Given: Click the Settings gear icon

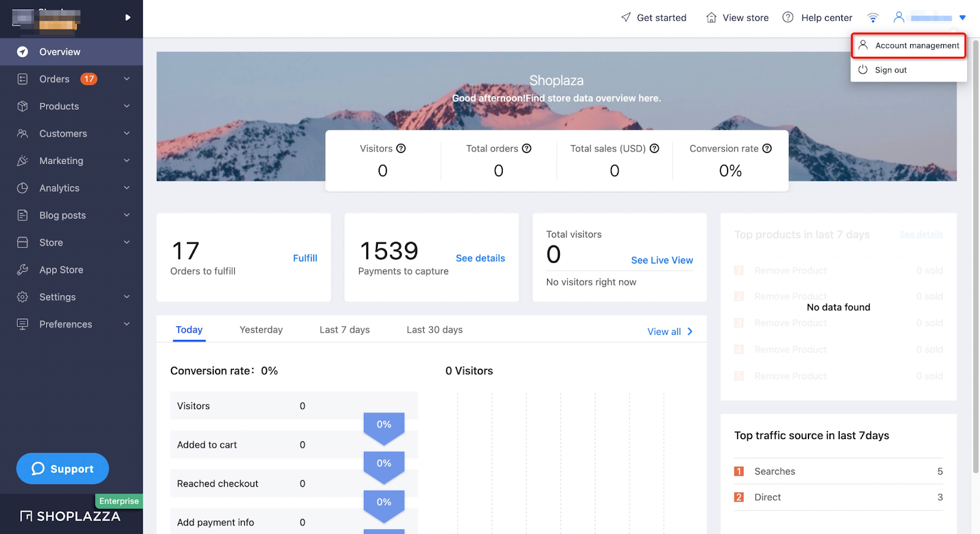Looking at the screenshot, I should tap(23, 297).
